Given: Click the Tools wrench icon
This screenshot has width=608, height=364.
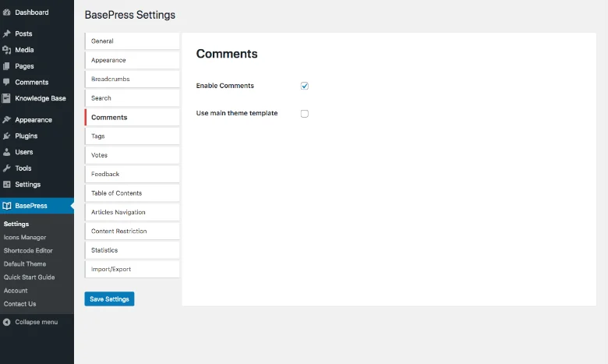Looking at the screenshot, I should 6,168.
